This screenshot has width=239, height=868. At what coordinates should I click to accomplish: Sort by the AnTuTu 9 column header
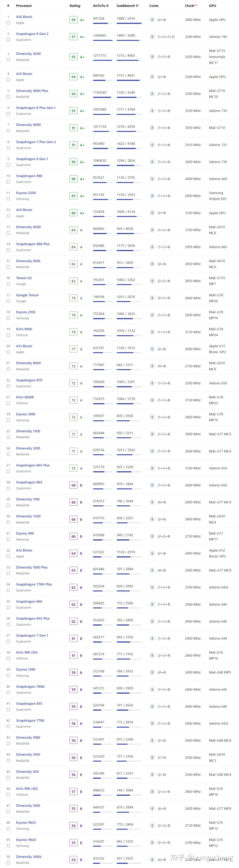[x=101, y=6]
